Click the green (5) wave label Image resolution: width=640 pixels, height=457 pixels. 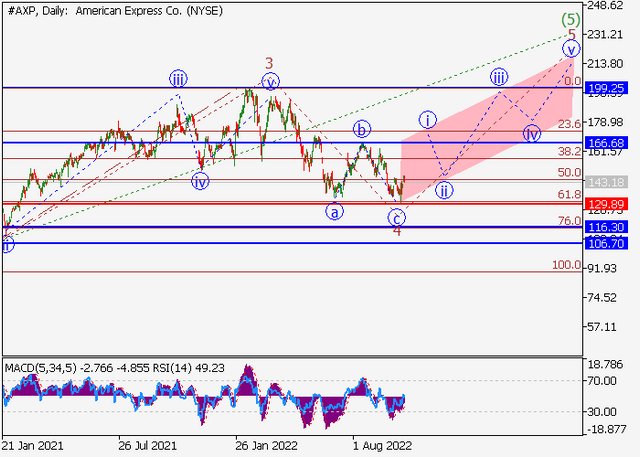pyautogui.click(x=570, y=19)
